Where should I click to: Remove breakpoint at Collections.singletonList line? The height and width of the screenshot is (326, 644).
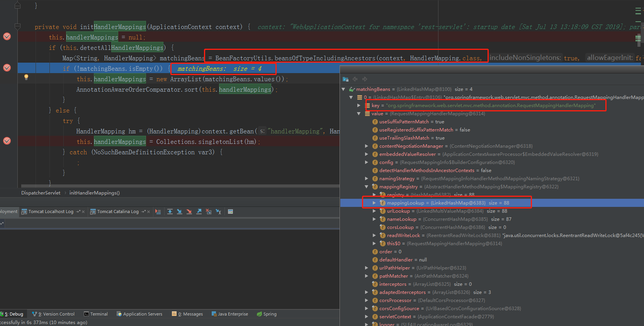[x=7, y=141]
